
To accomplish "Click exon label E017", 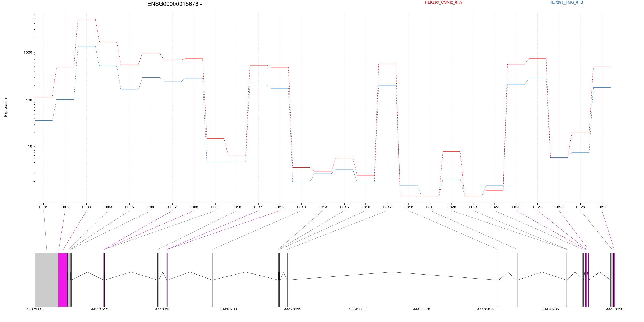I will (x=387, y=207).
